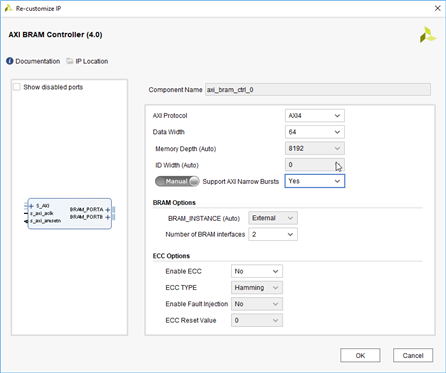Select the s_axi_aresetn pin on the block
The image size is (446, 373).
(x=45, y=221)
